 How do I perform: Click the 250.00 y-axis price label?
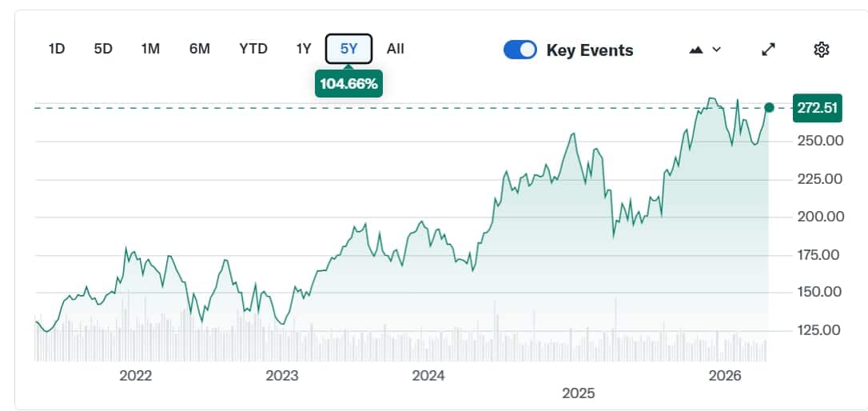tap(821, 141)
